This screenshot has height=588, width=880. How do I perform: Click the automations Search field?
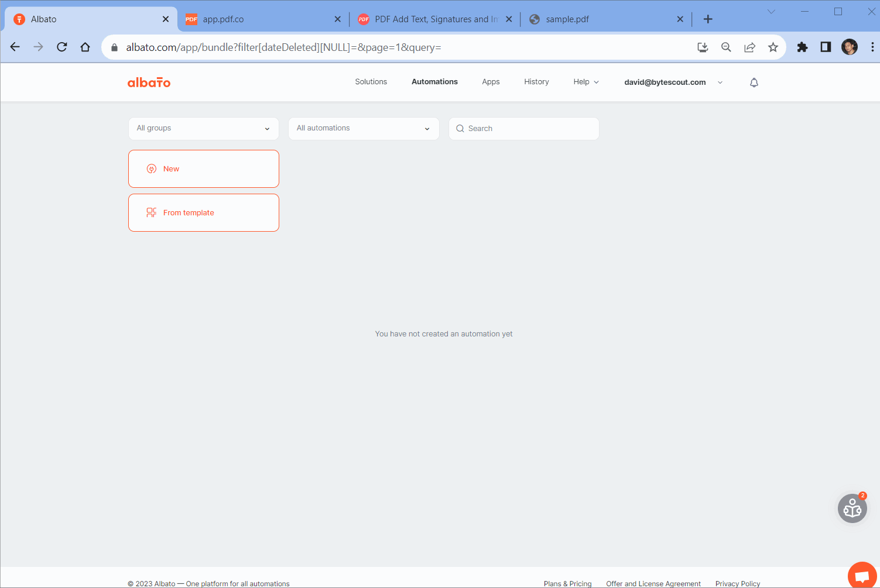click(x=524, y=129)
